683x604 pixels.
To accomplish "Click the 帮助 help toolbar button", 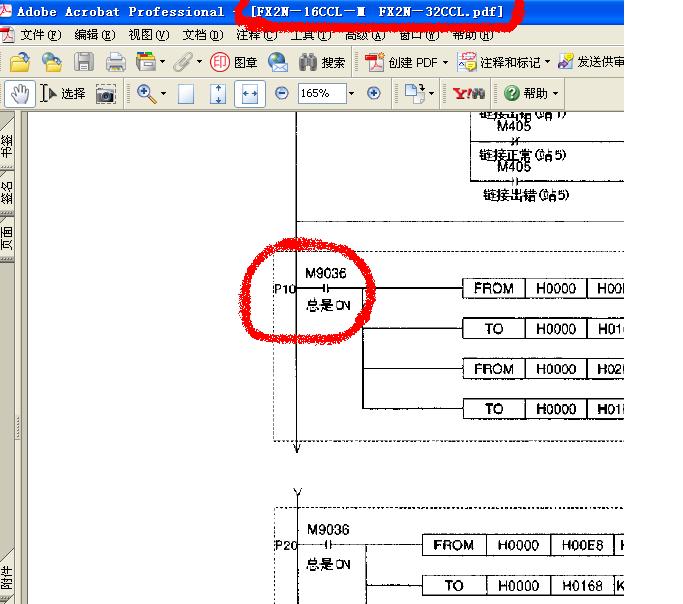I will point(531,93).
